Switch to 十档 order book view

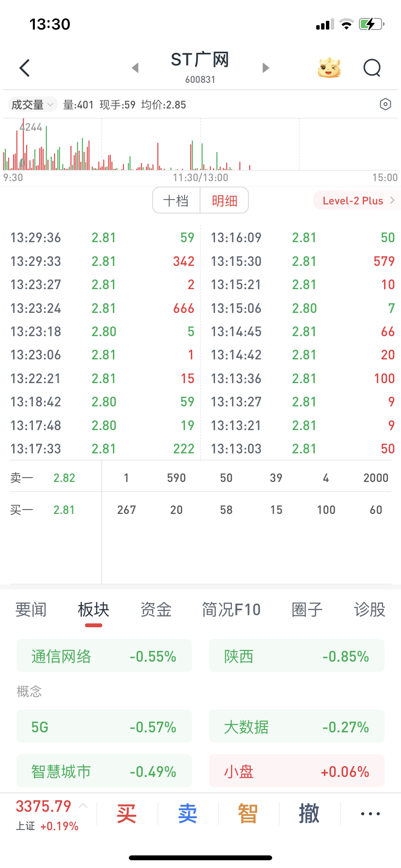coord(176,201)
